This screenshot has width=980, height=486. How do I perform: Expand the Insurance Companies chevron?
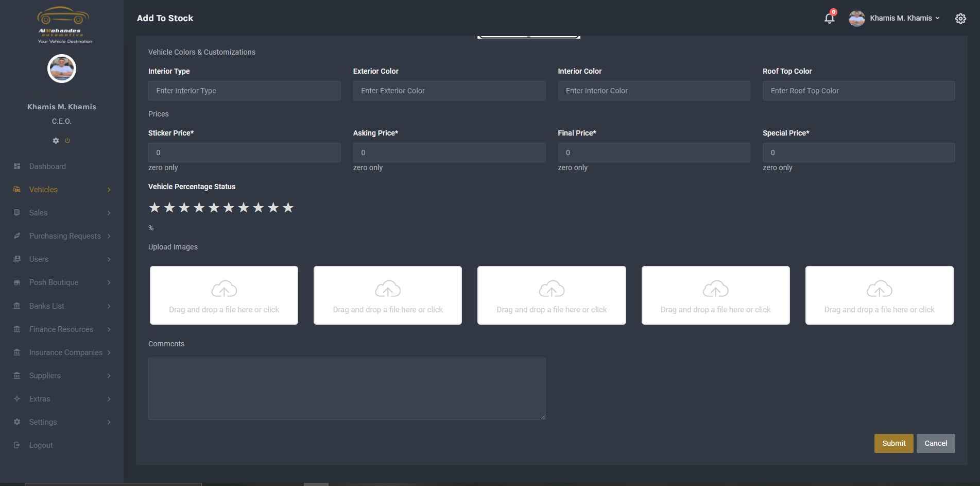109,353
